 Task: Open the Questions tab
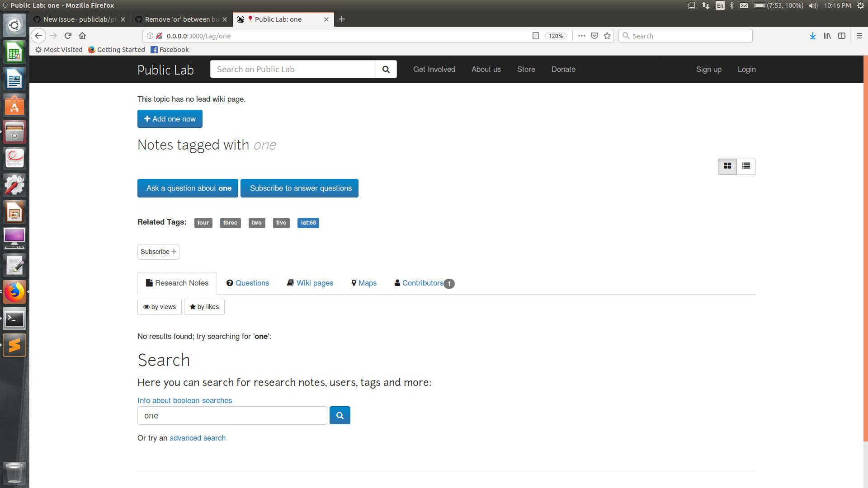(247, 283)
